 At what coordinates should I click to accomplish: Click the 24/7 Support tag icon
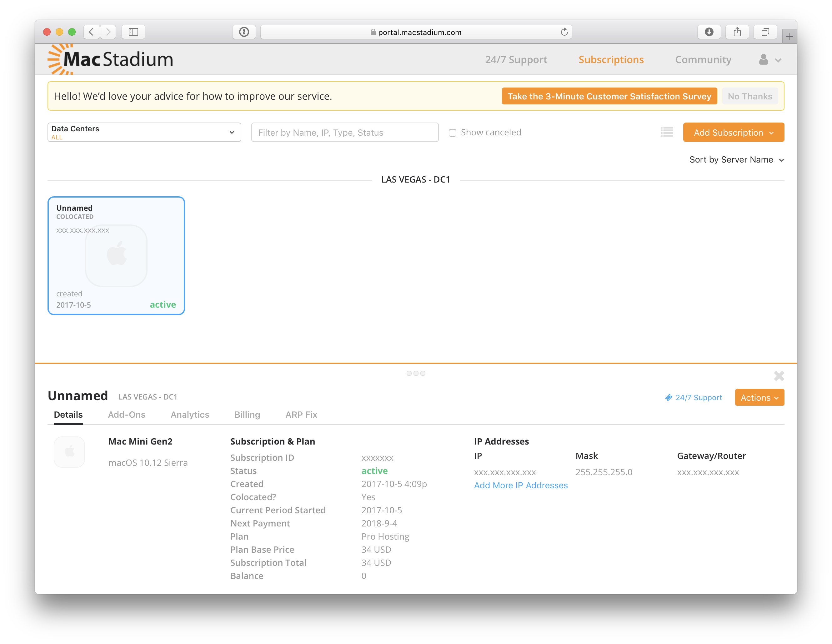click(x=668, y=397)
